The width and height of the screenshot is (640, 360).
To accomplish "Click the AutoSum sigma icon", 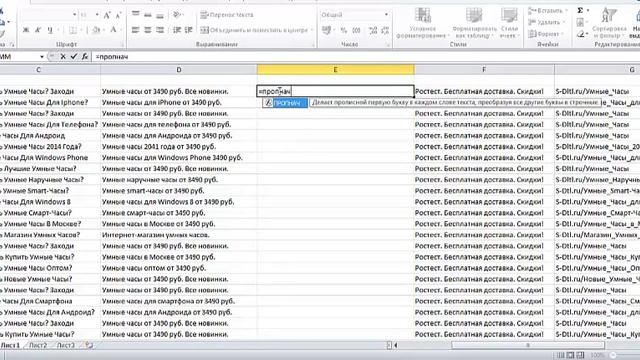I will [580, 11].
